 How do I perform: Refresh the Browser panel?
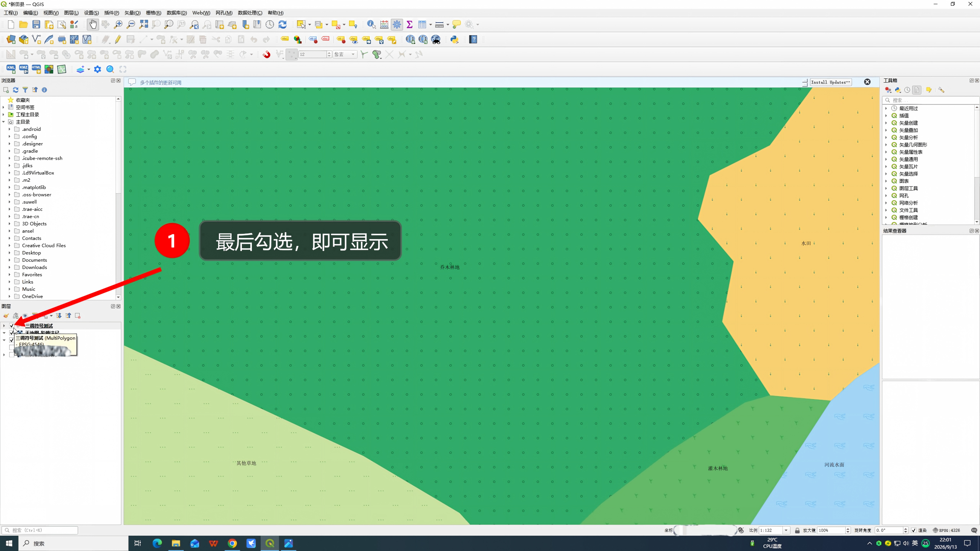point(16,90)
